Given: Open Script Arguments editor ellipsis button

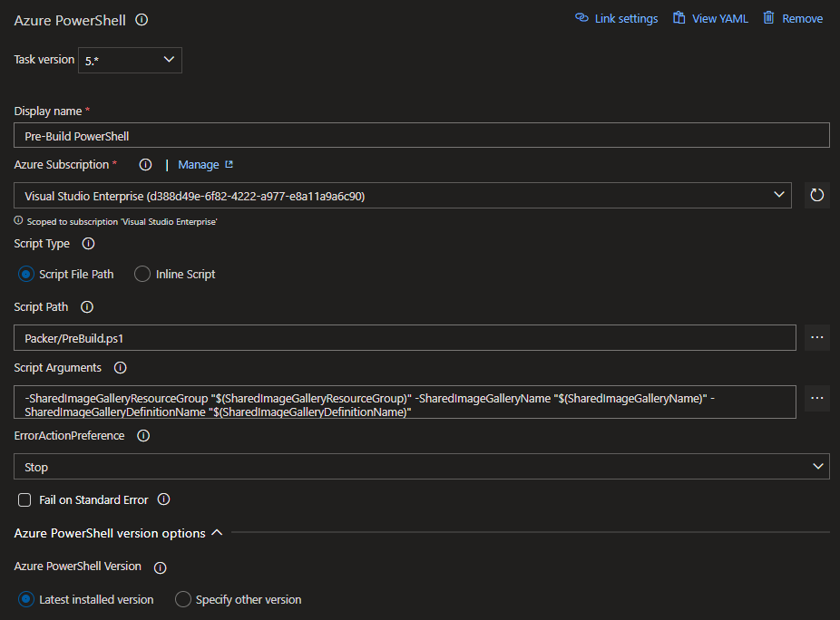Looking at the screenshot, I should pos(816,399).
